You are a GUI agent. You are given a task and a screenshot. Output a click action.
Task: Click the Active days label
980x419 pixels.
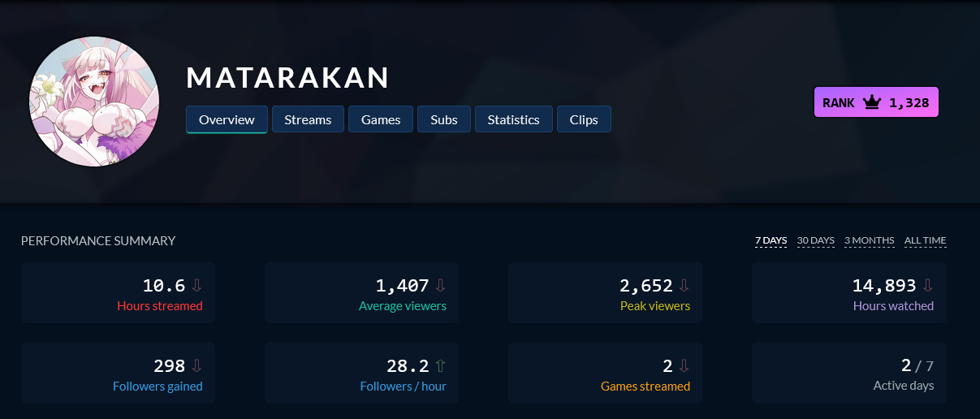point(904,386)
